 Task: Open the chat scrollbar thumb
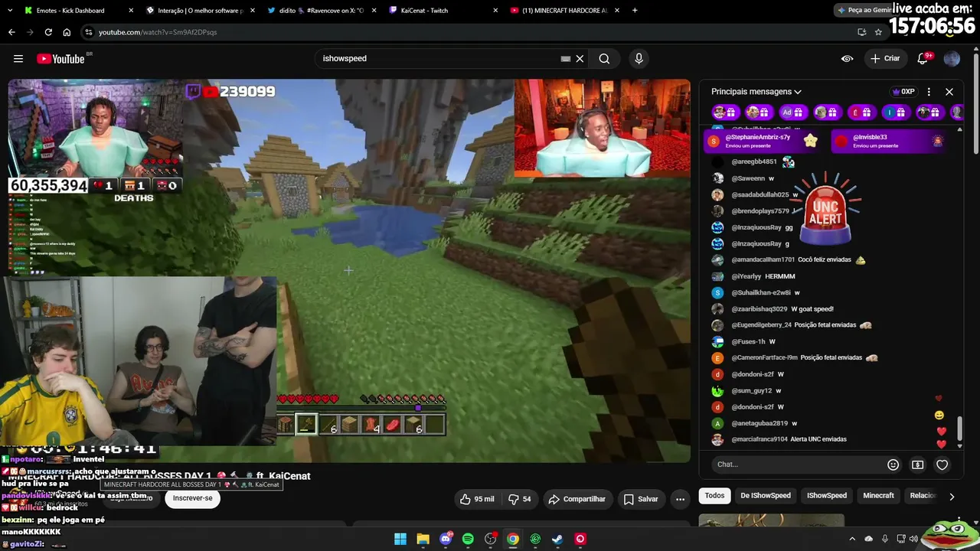point(959,429)
